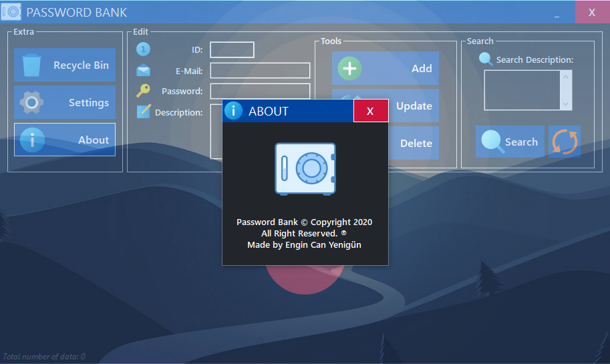The height and width of the screenshot is (364, 610).
Task: Click the E-Mail input field
Action: pyautogui.click(x=261, y=71)
